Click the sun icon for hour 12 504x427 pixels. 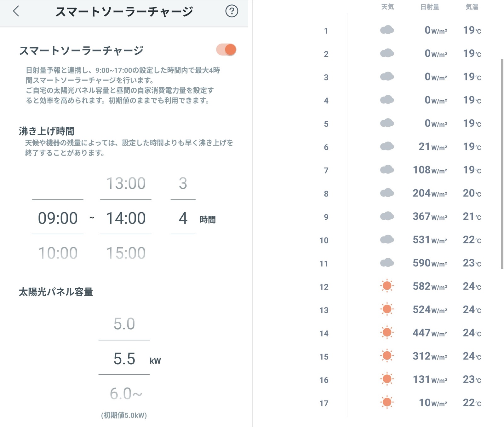point(387,286)
